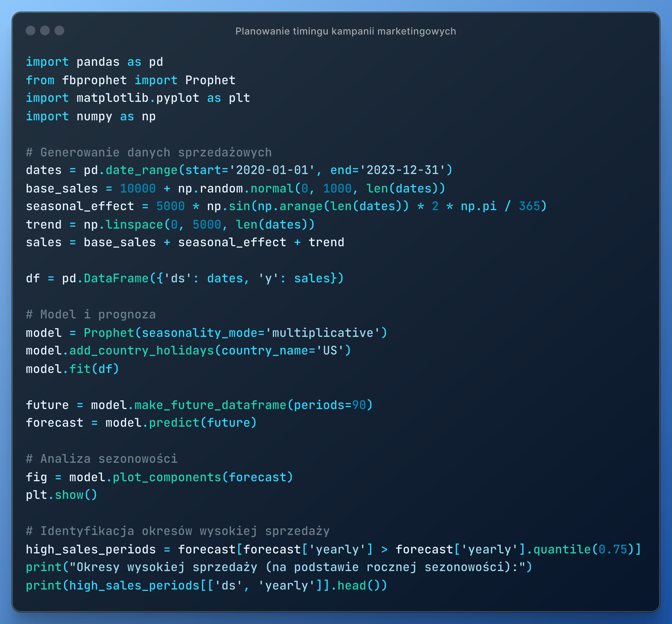The image size is (672, 624).
Task: Click the start date string '2020-01-01'
Action: 272,170
